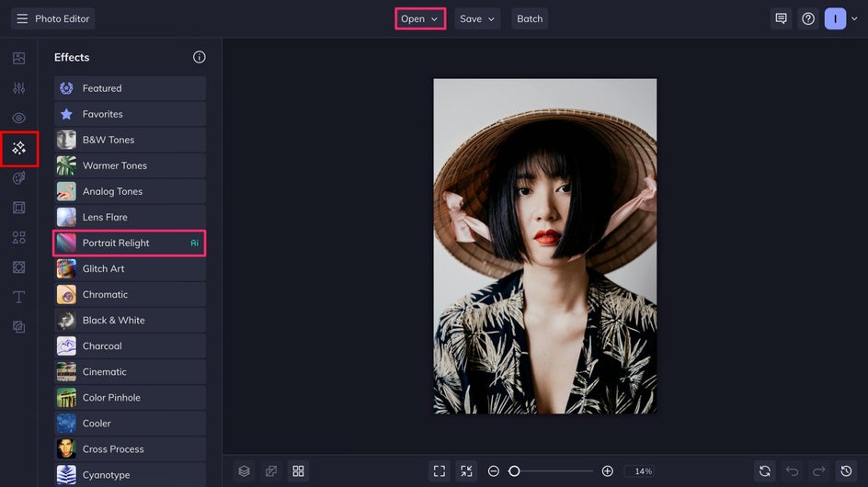Zoom out with the minus icon
The height and width of the screenshot is (487, 868).
[493, 471]
